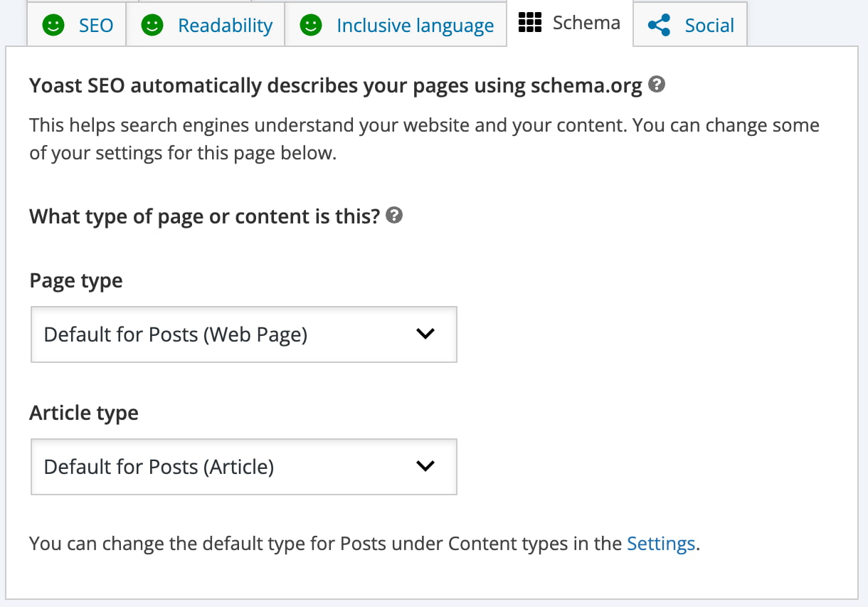
Task: Expand the chevron on Default for Posts (Web Page)
Action: 425,333
